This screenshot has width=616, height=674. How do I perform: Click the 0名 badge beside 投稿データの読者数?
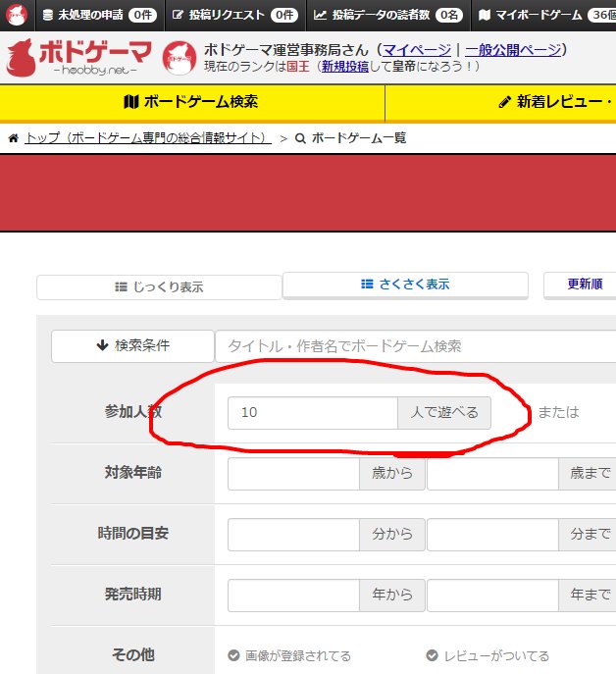449,15
